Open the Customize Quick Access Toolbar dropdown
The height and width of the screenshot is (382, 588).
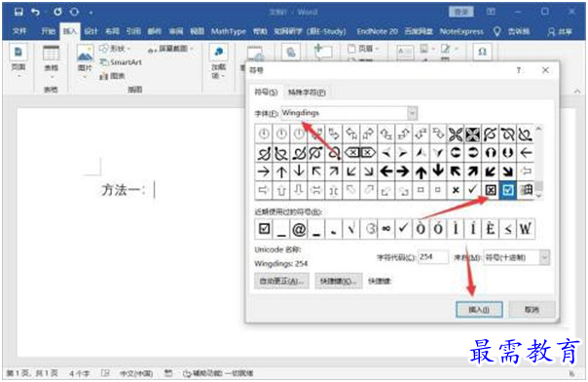[92, 13]
